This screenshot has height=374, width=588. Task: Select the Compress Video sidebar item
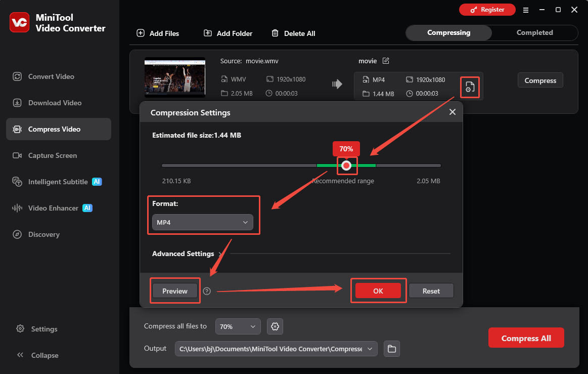click(59, 129)
